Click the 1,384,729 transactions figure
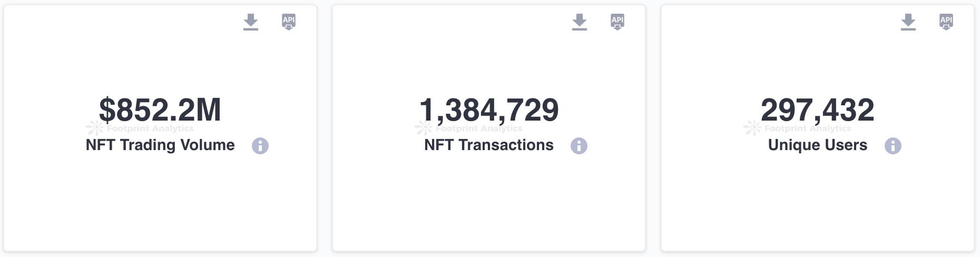Viewport: 980px width, 257px height. [489, 110]
